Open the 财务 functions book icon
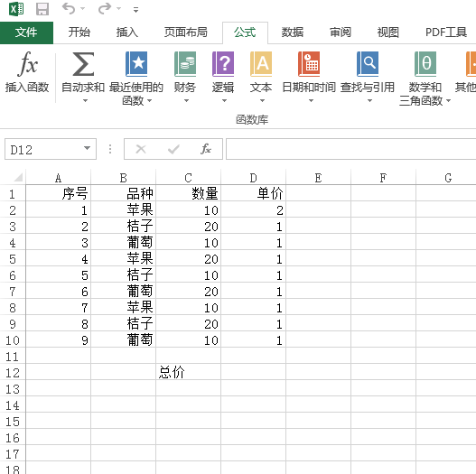 click(185, 64)
